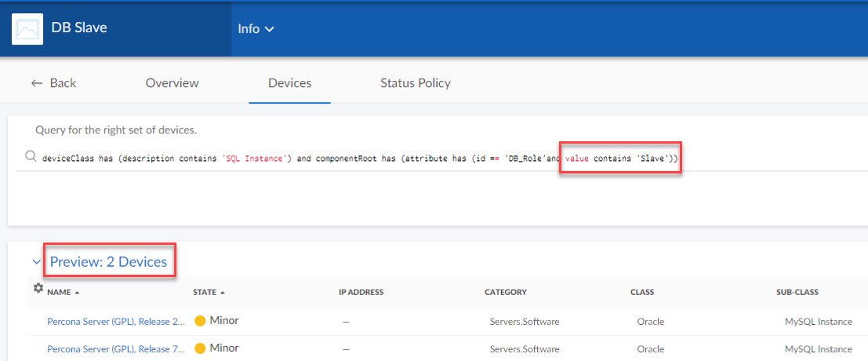The image size is (868, 361).
Task: Click the SUB-CLASS column header
Action: [x=797, y=292]
